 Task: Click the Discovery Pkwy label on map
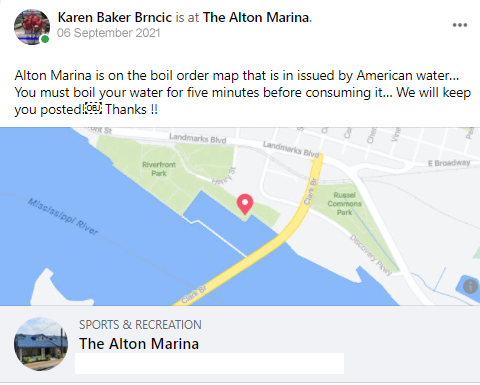371,255
